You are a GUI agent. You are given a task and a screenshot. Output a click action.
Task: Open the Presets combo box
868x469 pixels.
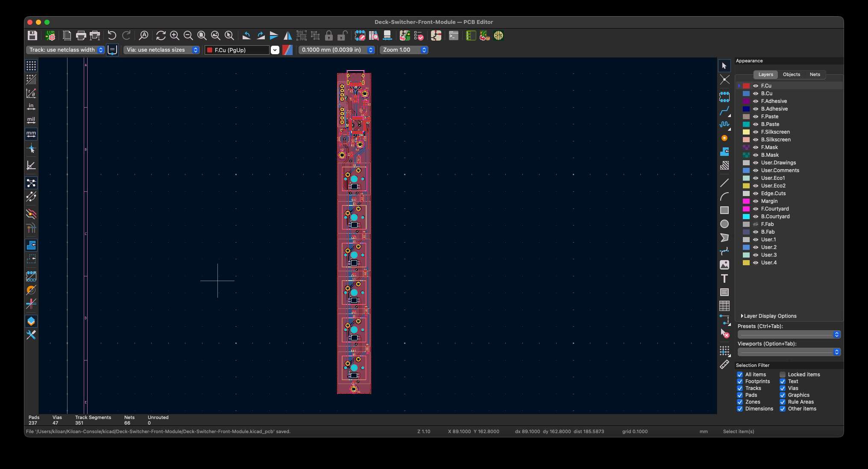789,334
